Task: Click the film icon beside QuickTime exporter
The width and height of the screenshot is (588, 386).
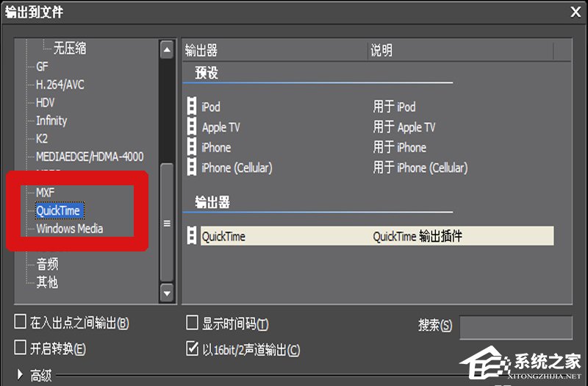Action: [x=192, y=236]
